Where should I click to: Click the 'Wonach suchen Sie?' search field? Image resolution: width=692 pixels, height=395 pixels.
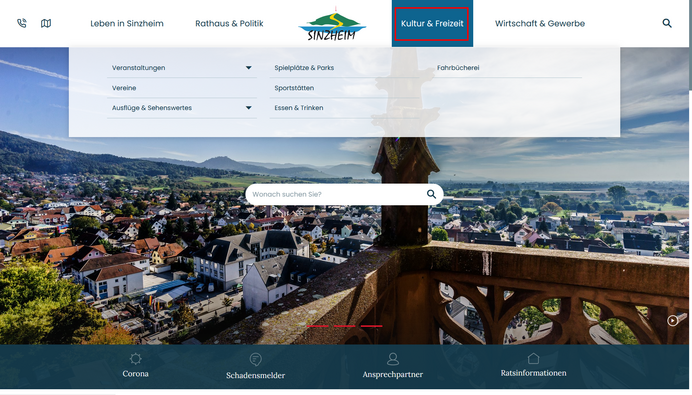pos(335,194)
